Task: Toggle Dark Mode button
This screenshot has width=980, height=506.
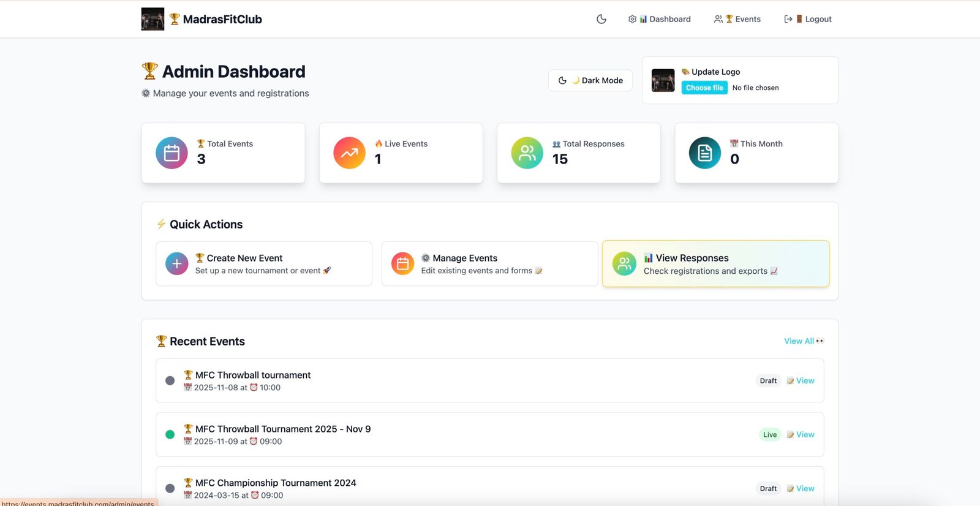Action: click(590, 80)
